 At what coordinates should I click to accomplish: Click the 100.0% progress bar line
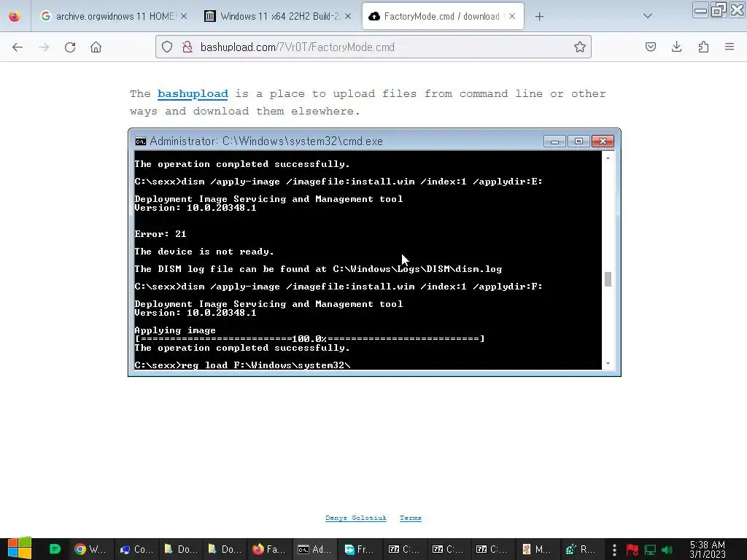(309, 338)
